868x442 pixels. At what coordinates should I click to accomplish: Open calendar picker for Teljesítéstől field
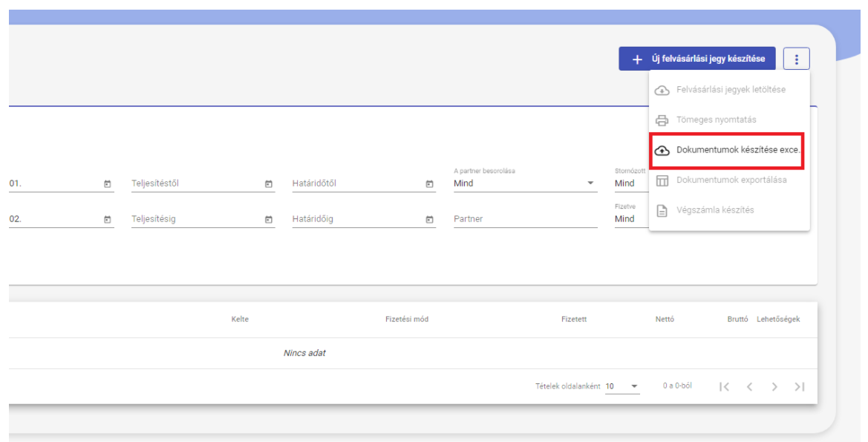[269, 183]
